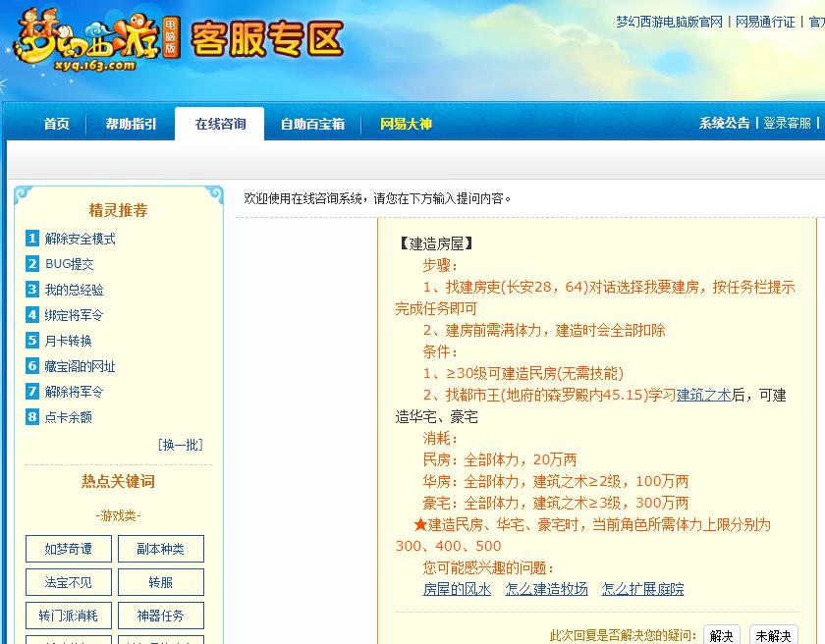Select the 转门派消耗 keyword button
This screenshot has height=644, width=825.
point(69,616)
